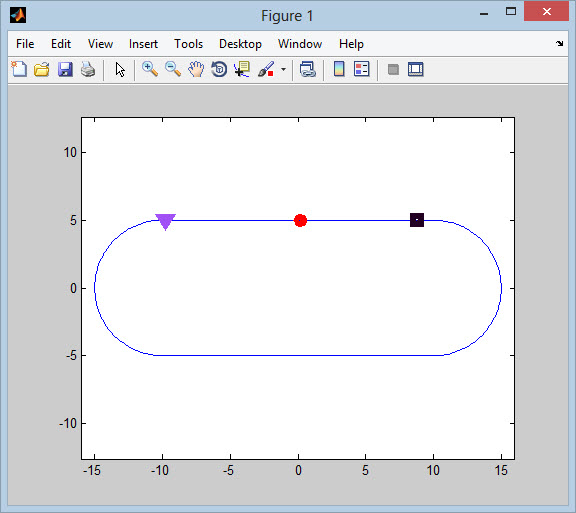The width and height of the screenshot is (576, 513).
Task: Click the dock figure arrow at menu bar right
Action: [x=559, y=43]
